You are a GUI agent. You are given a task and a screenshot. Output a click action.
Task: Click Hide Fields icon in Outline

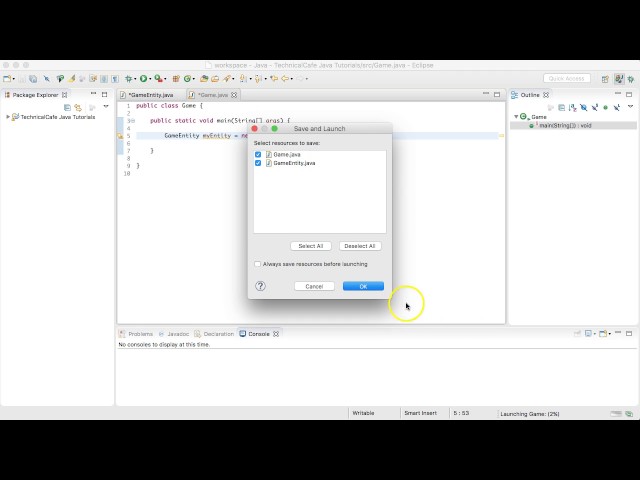coord(584,107)
